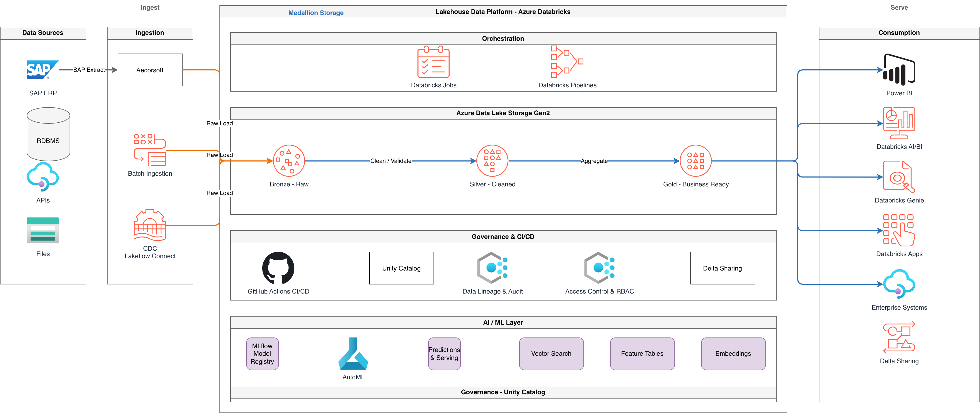Select the RDBMS database cylinder
The image size is (980, 413).
click(x=48, y=134)
